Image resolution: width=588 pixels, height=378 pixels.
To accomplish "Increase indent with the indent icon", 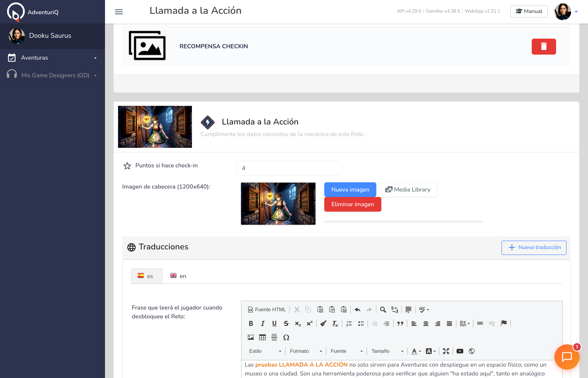I will [x=387, y=324].
